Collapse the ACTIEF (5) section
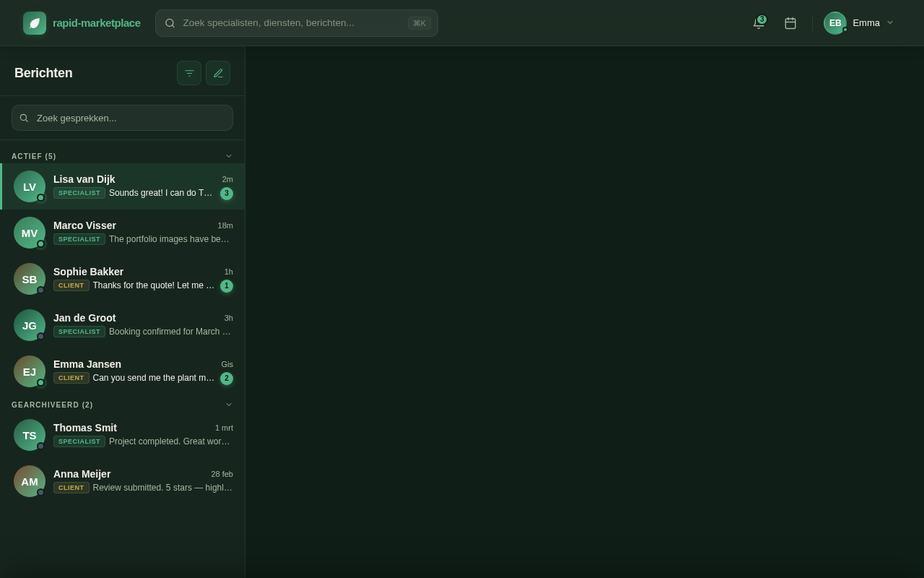924x578 pixels. [229, 156]
